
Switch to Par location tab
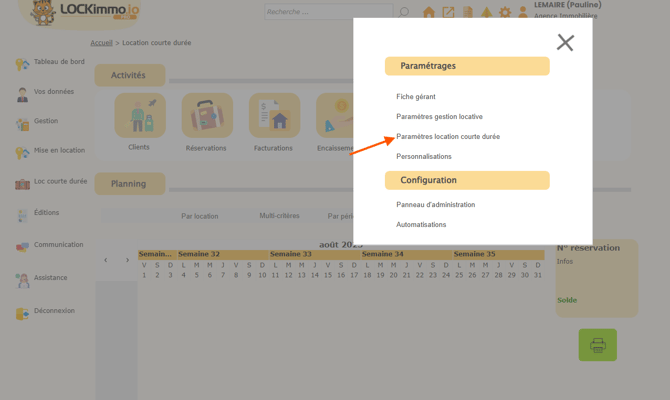point(200,216)
